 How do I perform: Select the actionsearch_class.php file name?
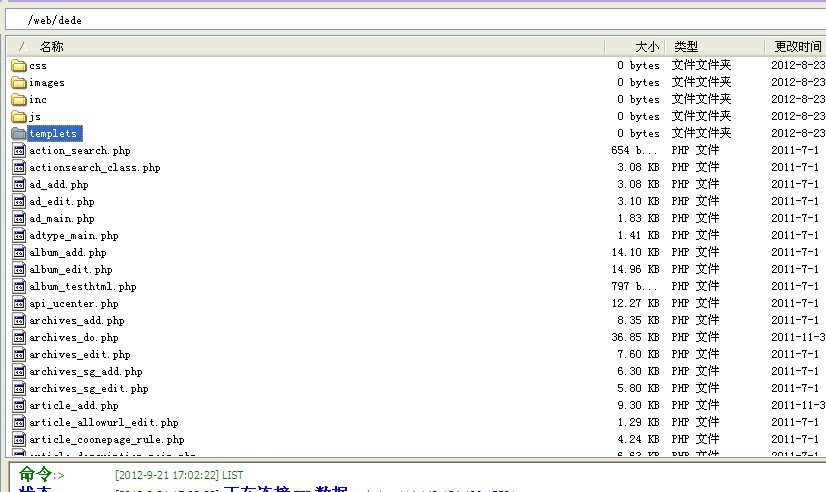click(94, 168)
